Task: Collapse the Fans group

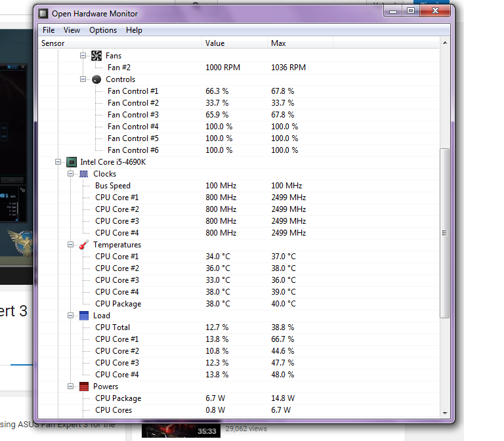Action: 83,56
